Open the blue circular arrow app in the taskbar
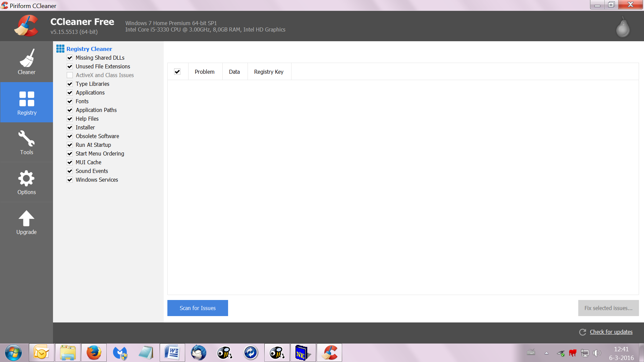This screenshot has height=362, width=644. 251,353
